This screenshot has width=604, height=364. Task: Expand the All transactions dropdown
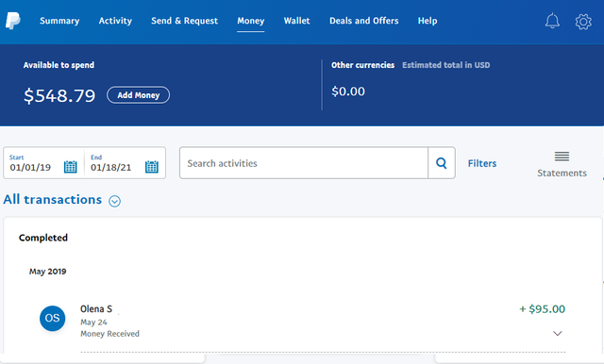114,201
